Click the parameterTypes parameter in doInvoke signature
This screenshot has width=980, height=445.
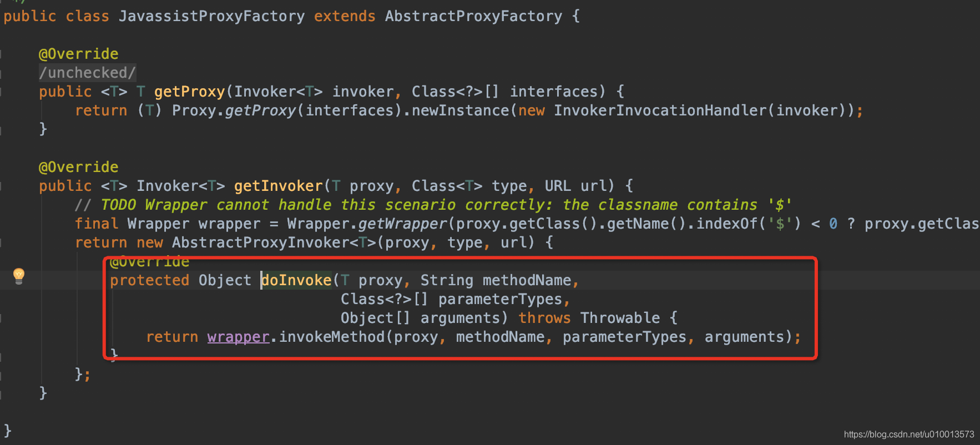pos(500,299)
